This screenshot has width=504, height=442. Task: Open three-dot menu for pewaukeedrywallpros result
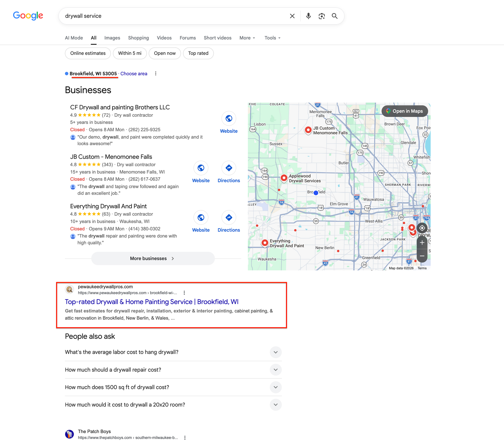coord(184,293)
